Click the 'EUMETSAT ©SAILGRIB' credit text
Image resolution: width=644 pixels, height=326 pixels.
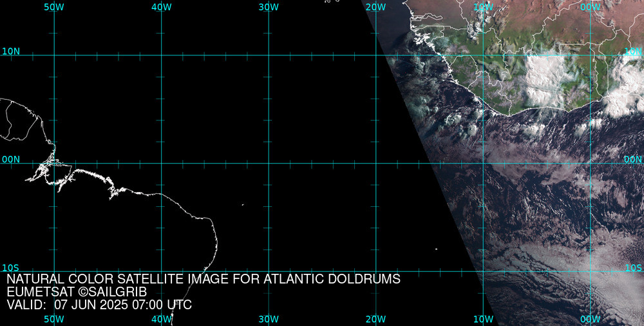click(x=77, y=292)
